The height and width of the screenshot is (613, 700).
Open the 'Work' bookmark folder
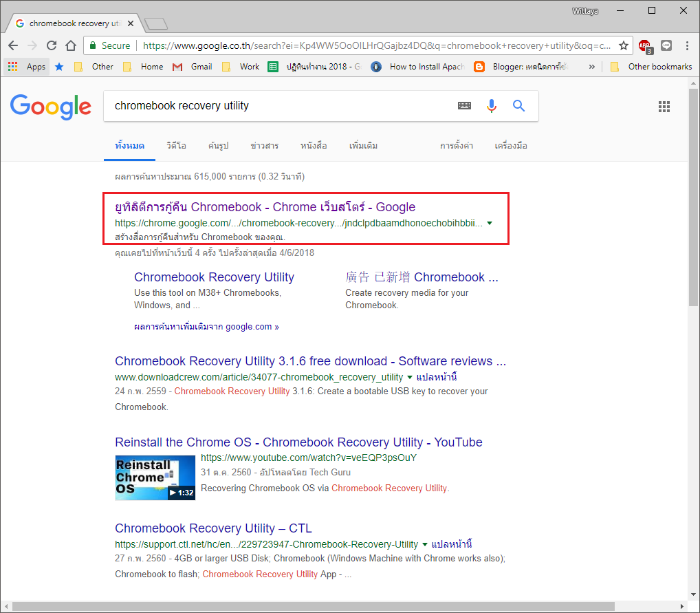(x=241, y=67)
